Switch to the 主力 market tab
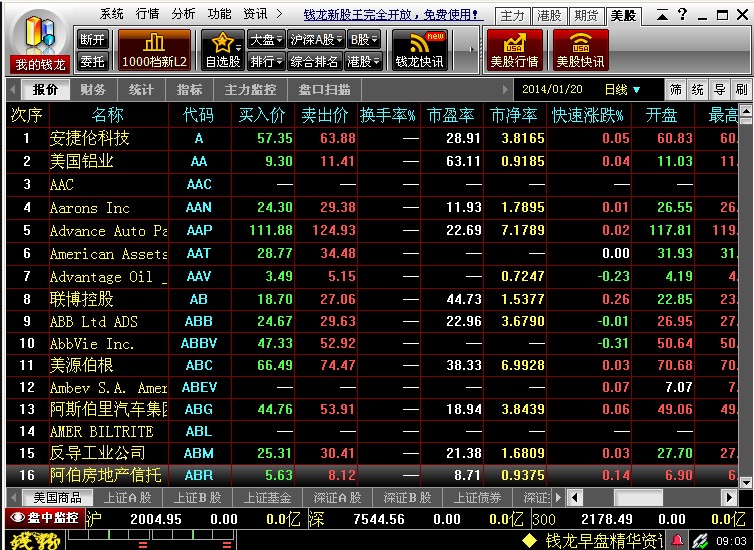Screen dimensions: 754x550 tap(513, 16)
